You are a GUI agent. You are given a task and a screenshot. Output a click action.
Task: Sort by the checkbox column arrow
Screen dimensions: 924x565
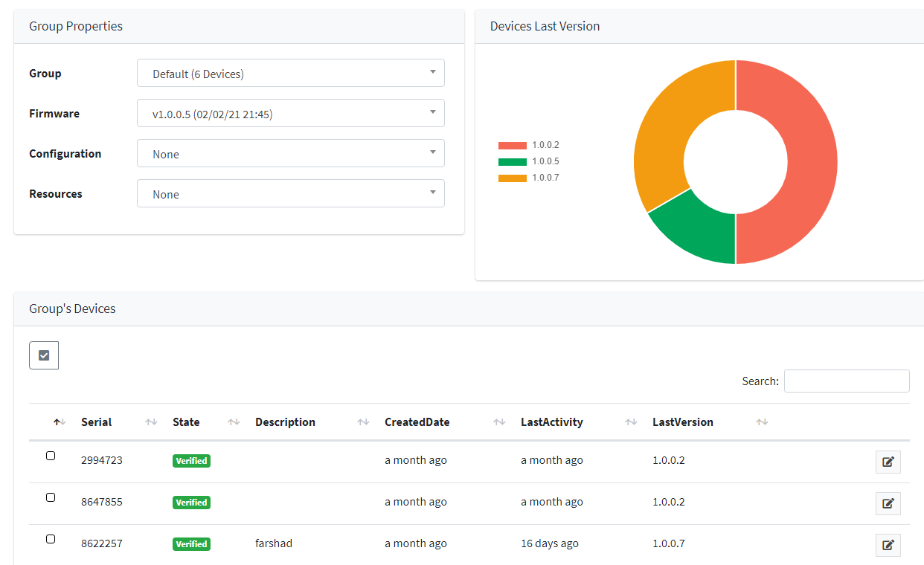(60, 422)
